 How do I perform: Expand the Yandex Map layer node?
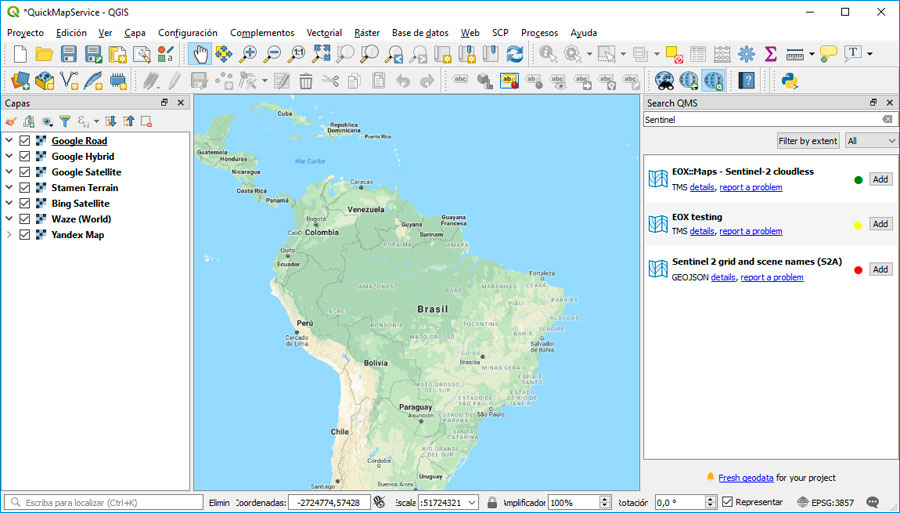click(x=9, y=234)
